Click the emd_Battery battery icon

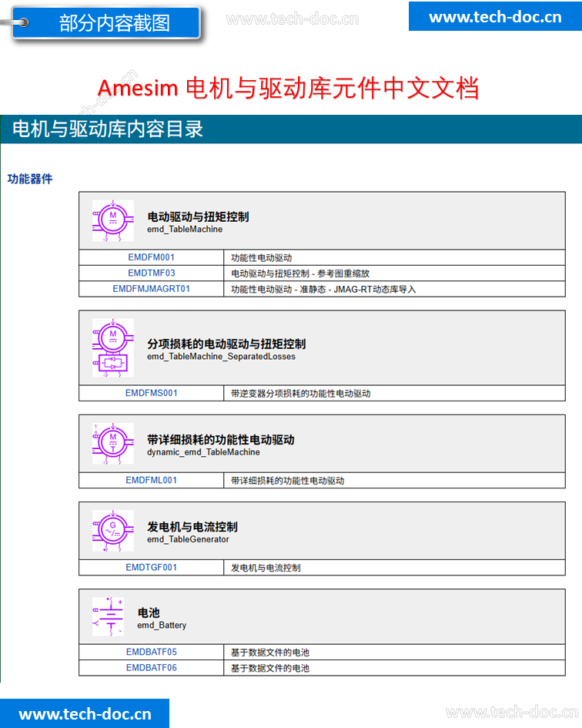[x=108, y=616]
